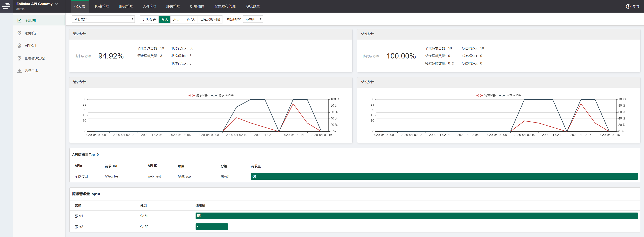
Task: Open the 刷新频率 refresh rate dropdown
Action: pos(253,19)
